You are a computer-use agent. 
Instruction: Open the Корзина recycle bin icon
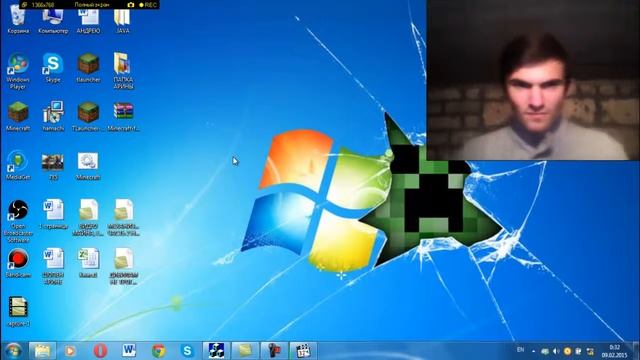(x=18, y=20)
